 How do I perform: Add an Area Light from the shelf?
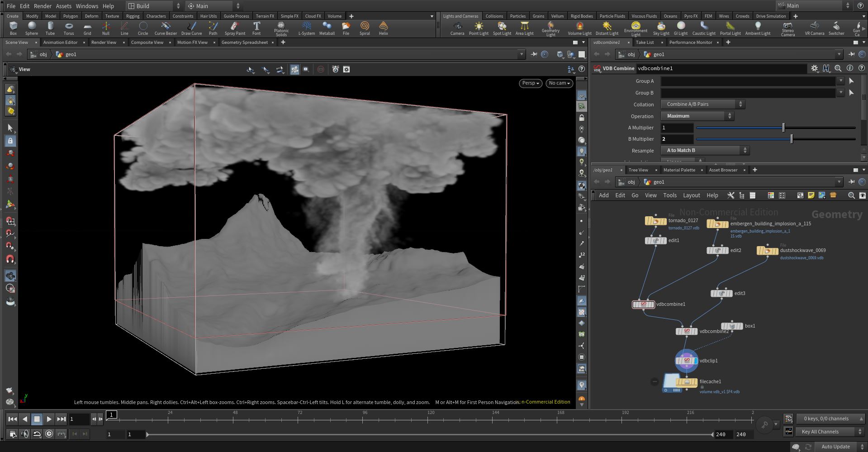point(525,28)
